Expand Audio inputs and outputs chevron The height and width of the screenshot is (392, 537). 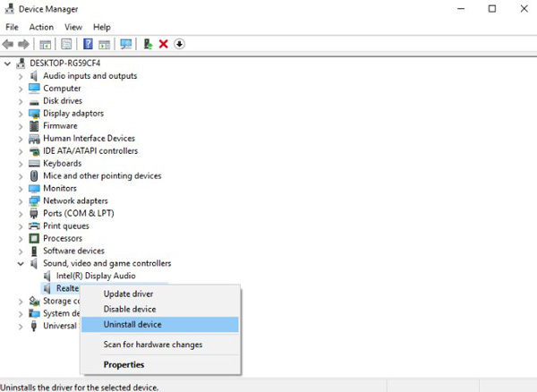[x=21, y=76]
